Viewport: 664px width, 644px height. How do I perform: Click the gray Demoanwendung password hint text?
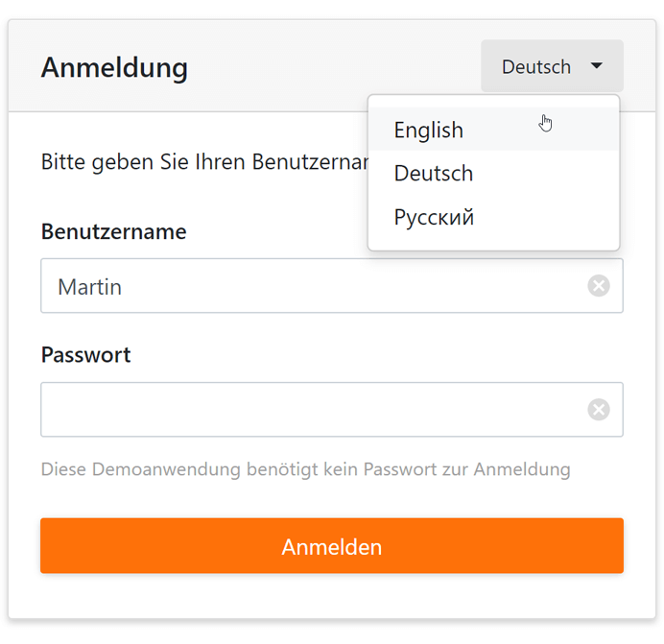pos(305,469)
